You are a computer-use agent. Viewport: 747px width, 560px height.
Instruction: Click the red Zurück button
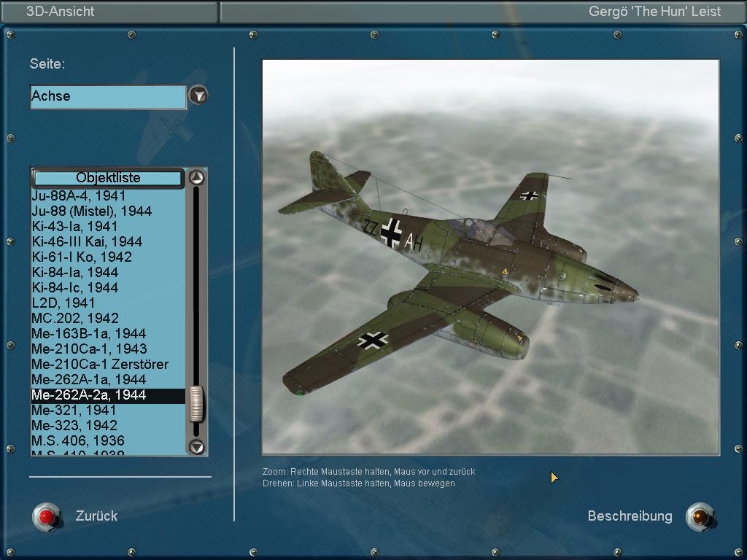(x=46, y=517)
